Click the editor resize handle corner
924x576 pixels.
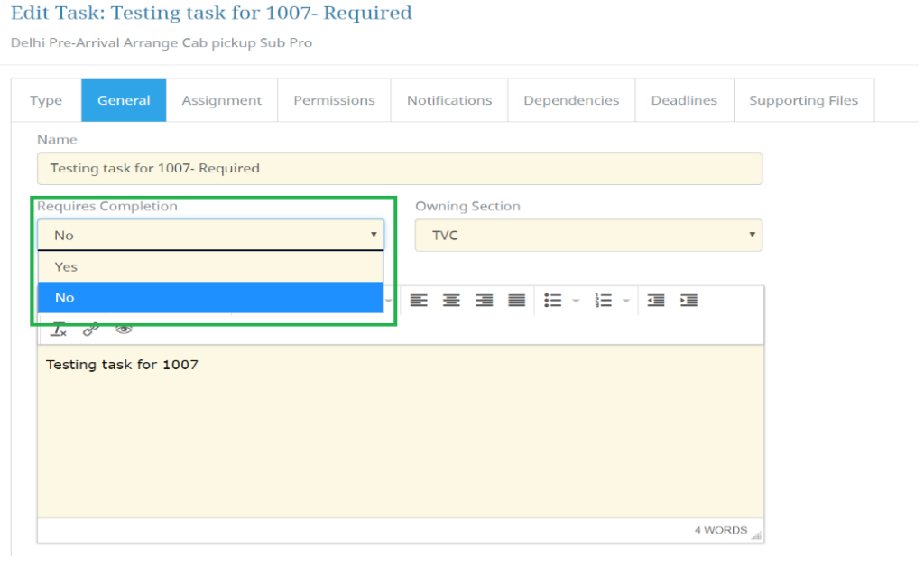[757, 535]
